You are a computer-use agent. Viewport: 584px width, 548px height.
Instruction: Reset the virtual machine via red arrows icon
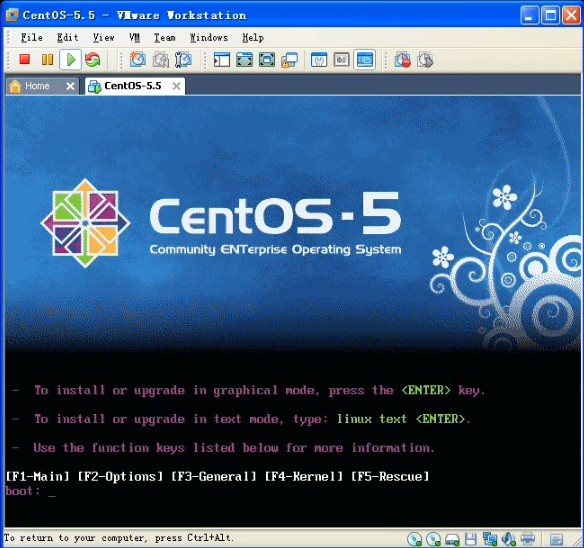point(93,60)
